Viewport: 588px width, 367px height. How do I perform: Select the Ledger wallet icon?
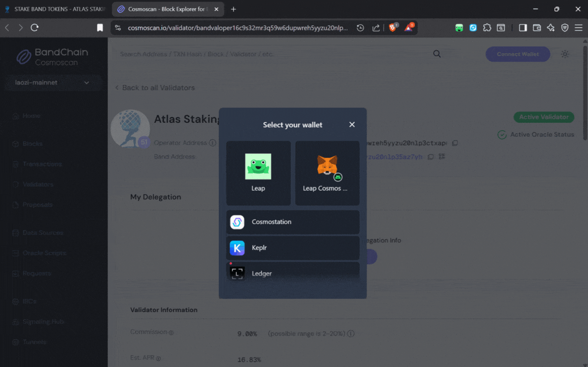click(237, 273)
